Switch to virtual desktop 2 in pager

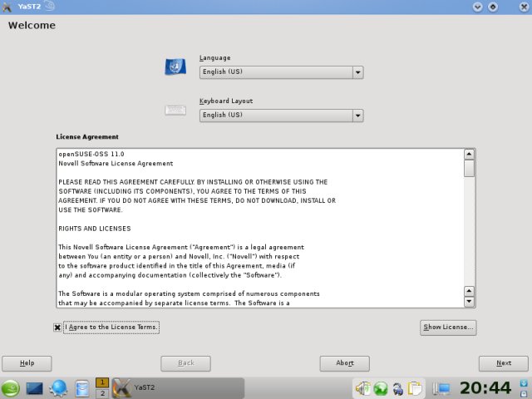pos(102,393)
